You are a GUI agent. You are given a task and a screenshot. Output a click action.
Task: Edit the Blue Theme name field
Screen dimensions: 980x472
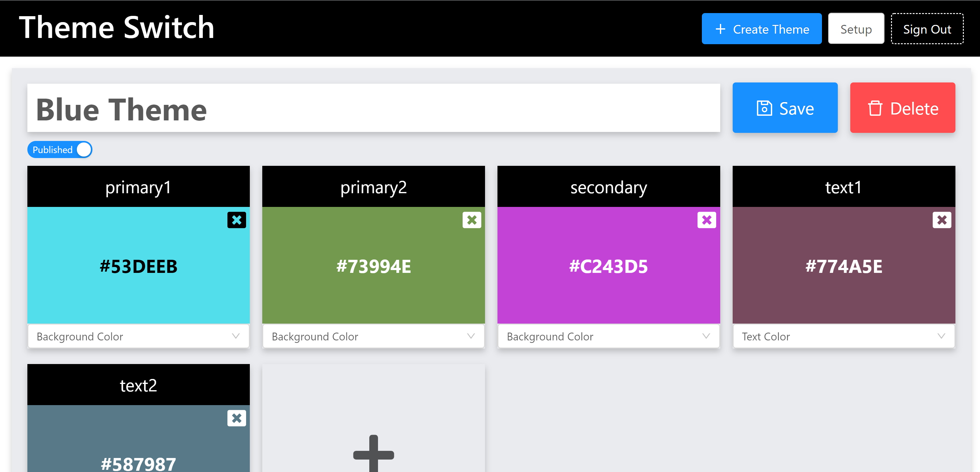click(373, 108)
